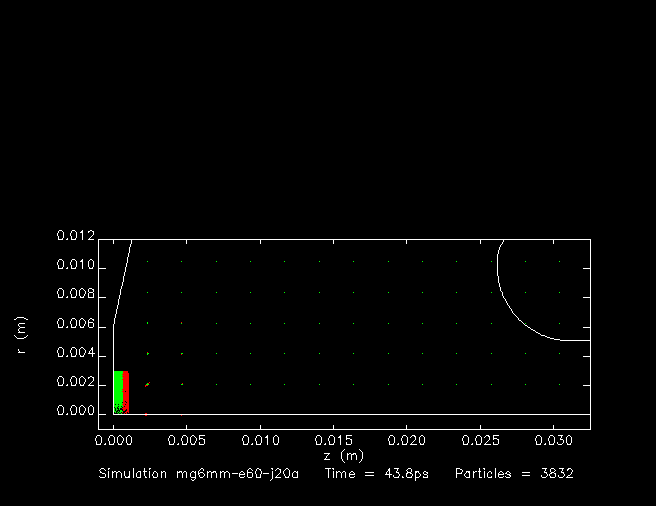The width and height of the screenshot is (656, 506).
Task: Click the red particle band in the plot
Action: [126, 392]
